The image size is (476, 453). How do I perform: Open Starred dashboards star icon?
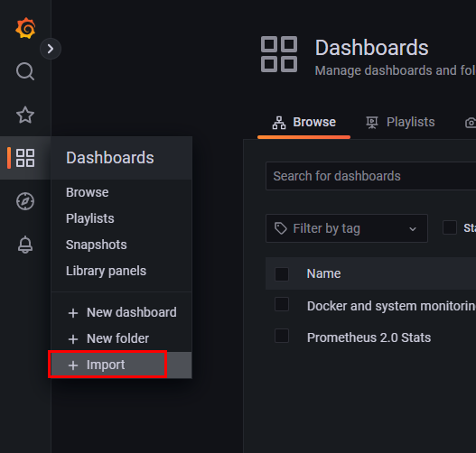(x=25, y=115)
